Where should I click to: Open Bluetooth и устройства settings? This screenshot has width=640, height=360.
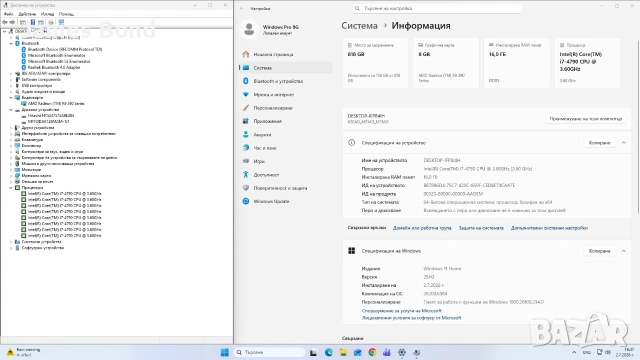[x=286, y=81]
